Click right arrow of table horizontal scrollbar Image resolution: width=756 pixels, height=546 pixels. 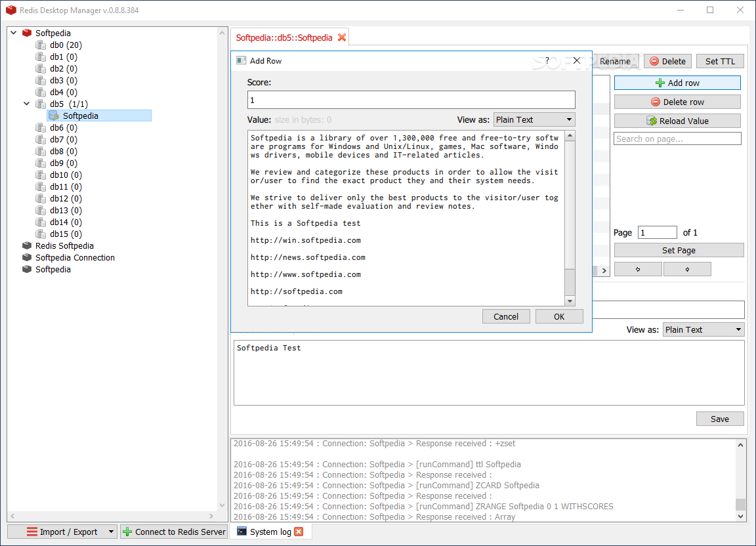[604, 270]
